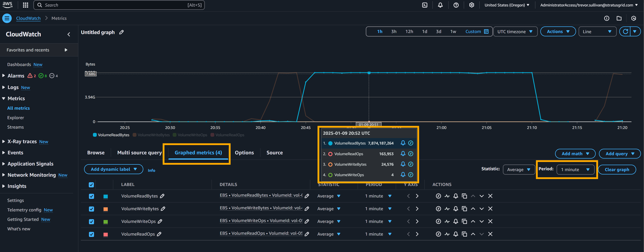Image resolution: width=644 pixels, height=252 pixels.
Task: Toggle VolumeReadBytes series in graph legend
Action: click(111, 135)
